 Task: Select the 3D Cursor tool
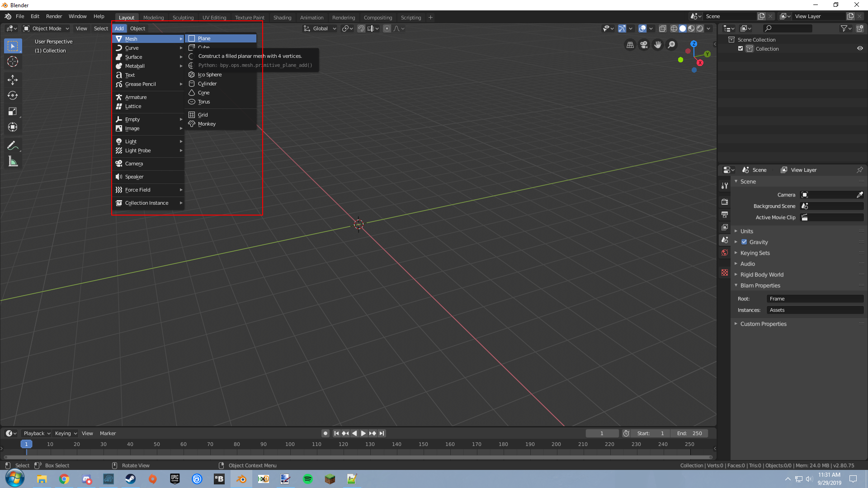click(x=13, y=61)
